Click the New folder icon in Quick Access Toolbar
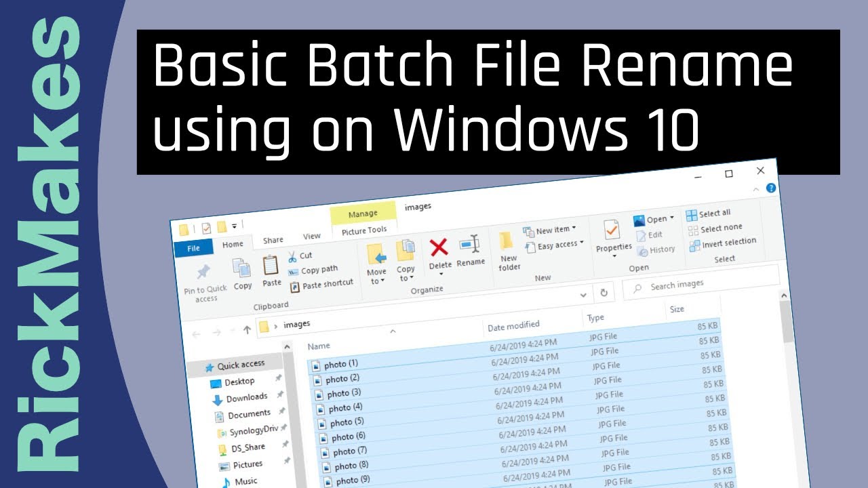Image resolution: width=868 pixels, height=488 pixels. (x=221, y=226)
